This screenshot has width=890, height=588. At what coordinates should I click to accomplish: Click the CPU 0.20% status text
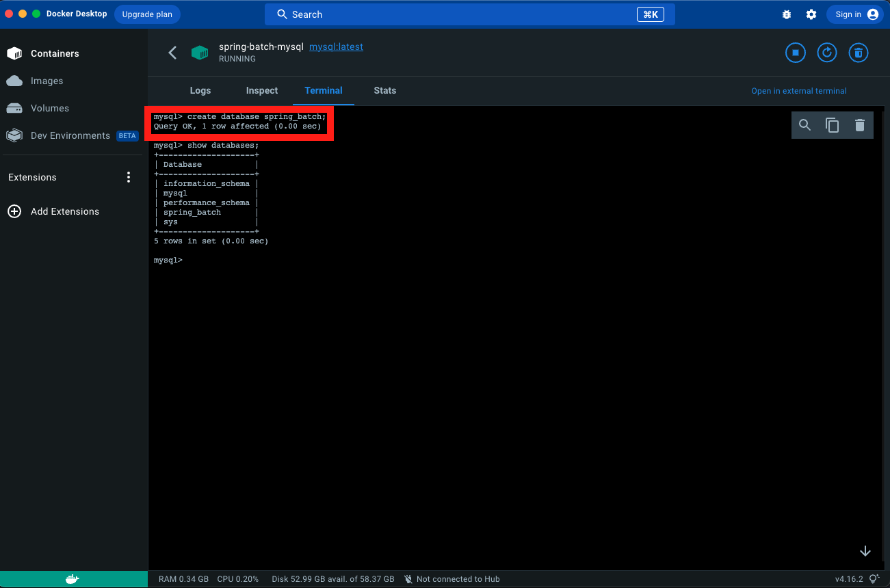tap(238, 579)
